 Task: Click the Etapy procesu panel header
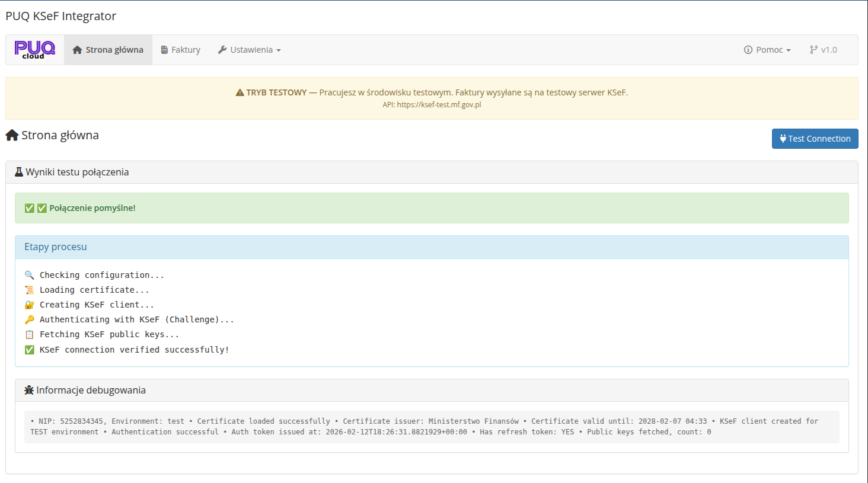432,247
